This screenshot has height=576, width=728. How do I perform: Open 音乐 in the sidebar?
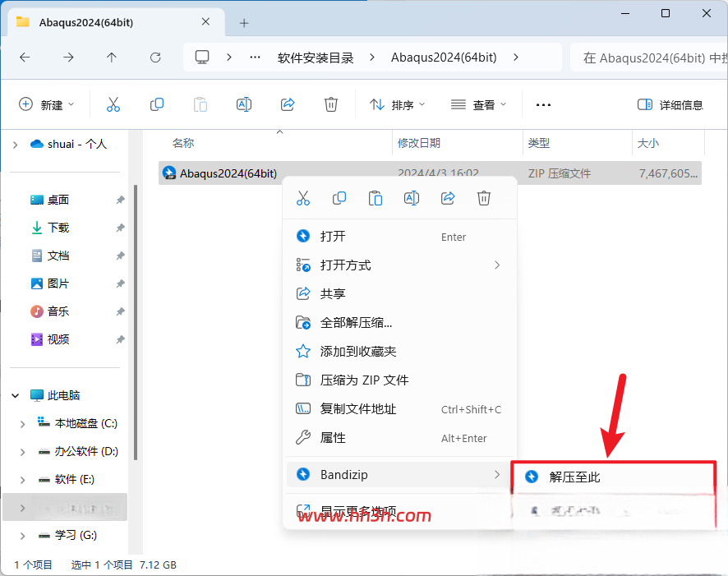point(58,311)
